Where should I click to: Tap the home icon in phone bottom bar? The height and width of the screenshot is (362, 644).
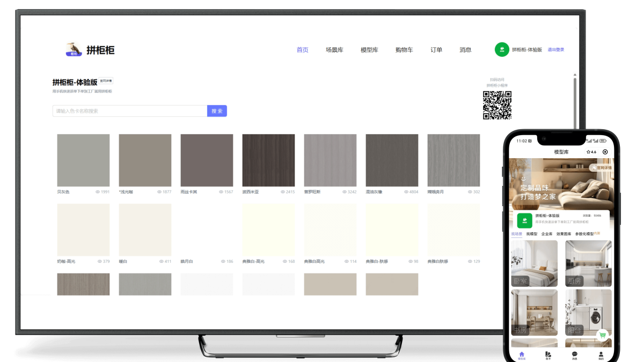point(522,354)
